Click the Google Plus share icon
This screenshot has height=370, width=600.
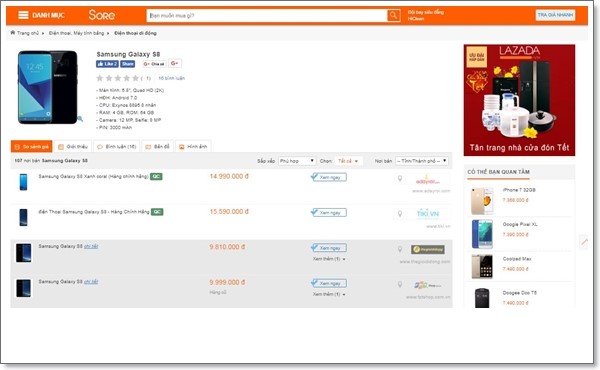tap(175, 64)
